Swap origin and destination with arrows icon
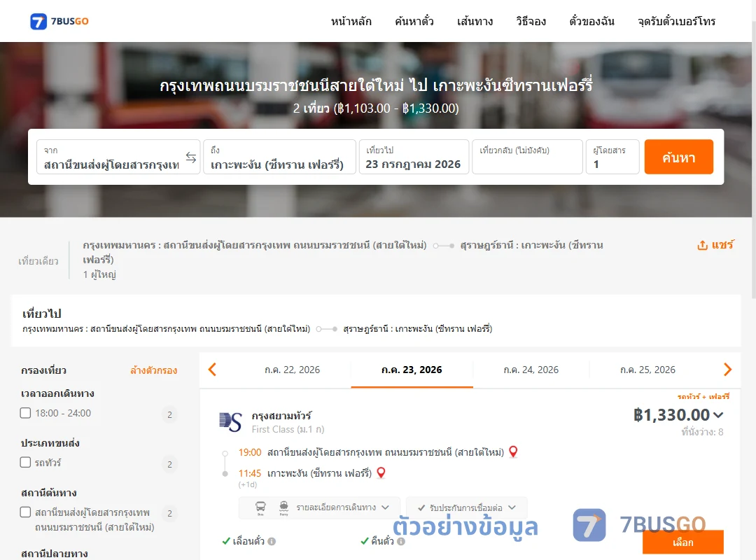This screenshot has height=560, width=756. [x=191, y=157]
